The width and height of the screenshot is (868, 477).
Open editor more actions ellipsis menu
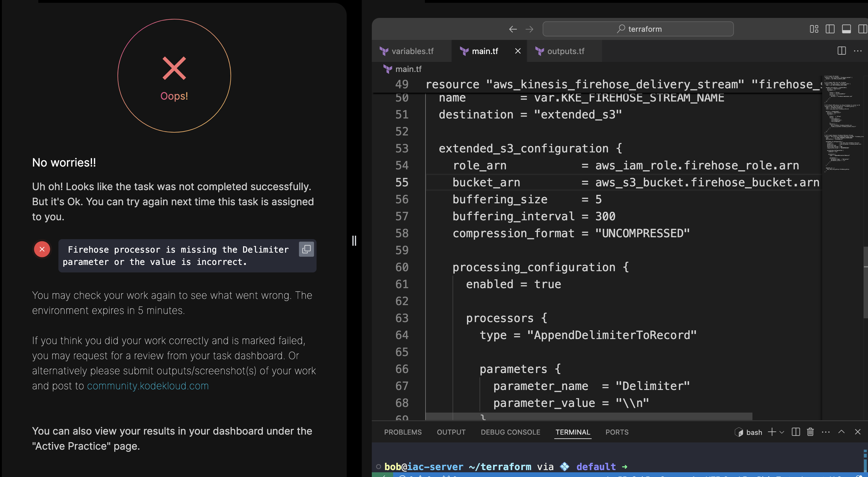pos(858,51)
